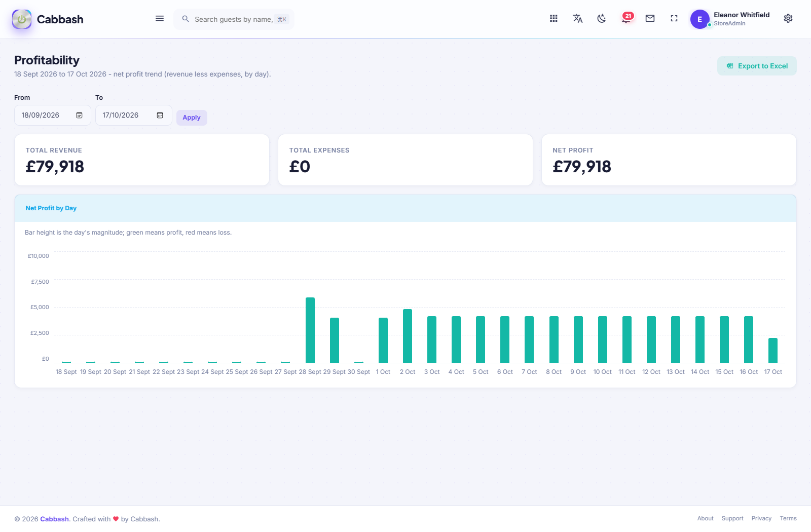Open the Privacy footer link

pyautogui.click(x=761, y=518)
